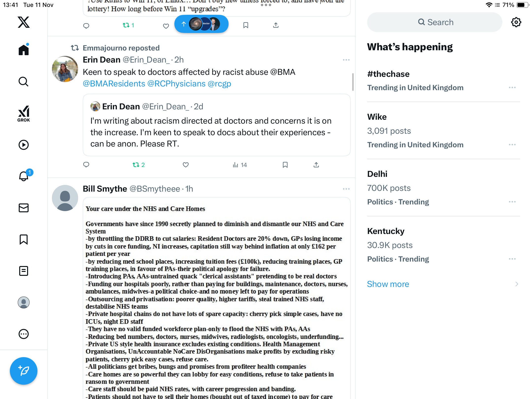Open the notifications bell
Screen dimensions: 532x399
pos(24,176)
